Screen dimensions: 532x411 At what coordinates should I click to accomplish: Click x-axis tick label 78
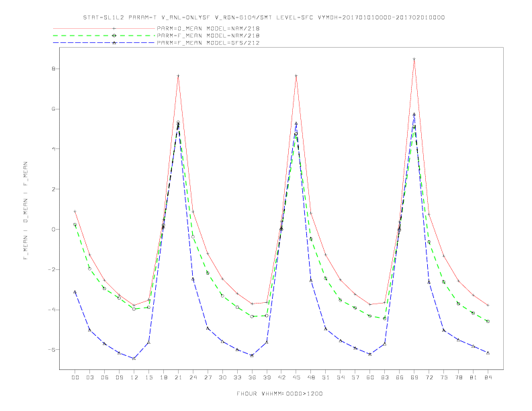[458, 377]
